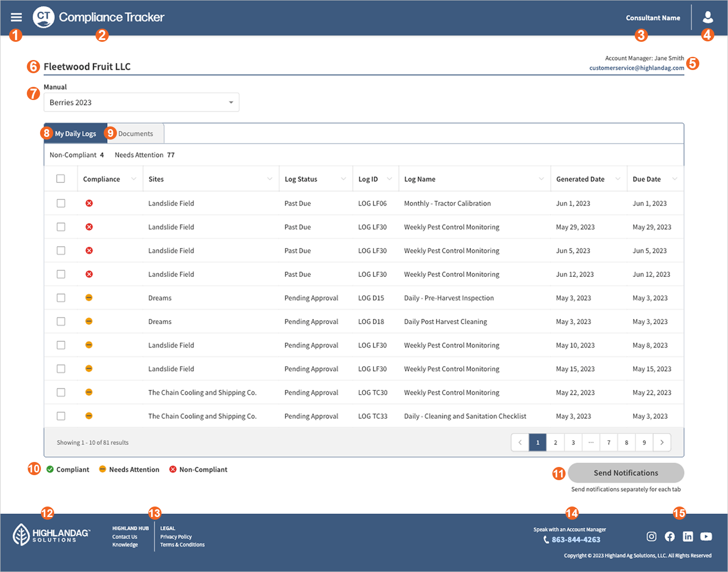Viewport: 728px width, 572px height.
Task: Click the Send Notifications button
Action: 626,473
